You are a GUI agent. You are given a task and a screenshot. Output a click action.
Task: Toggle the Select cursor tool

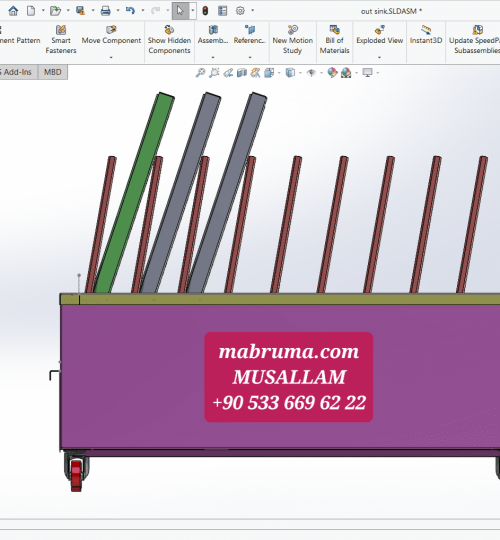[x=180, y=11]
